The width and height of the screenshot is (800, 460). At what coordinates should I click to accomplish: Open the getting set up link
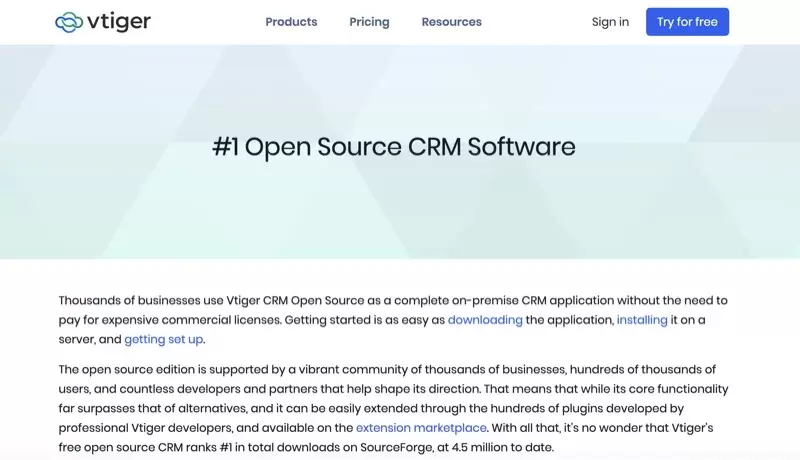pos(164,339)
